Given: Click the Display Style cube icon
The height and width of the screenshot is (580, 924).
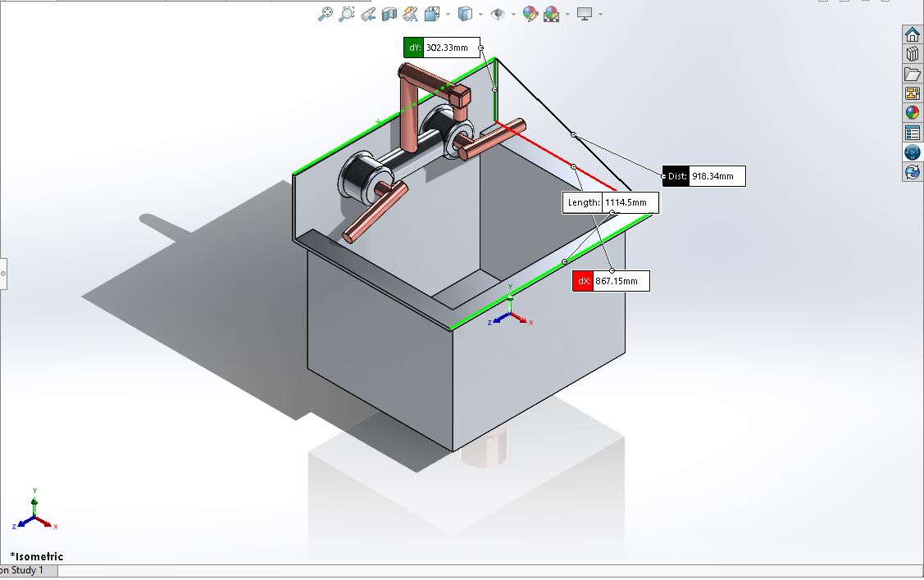Looking at the screenshot, I should coord(465,14).
